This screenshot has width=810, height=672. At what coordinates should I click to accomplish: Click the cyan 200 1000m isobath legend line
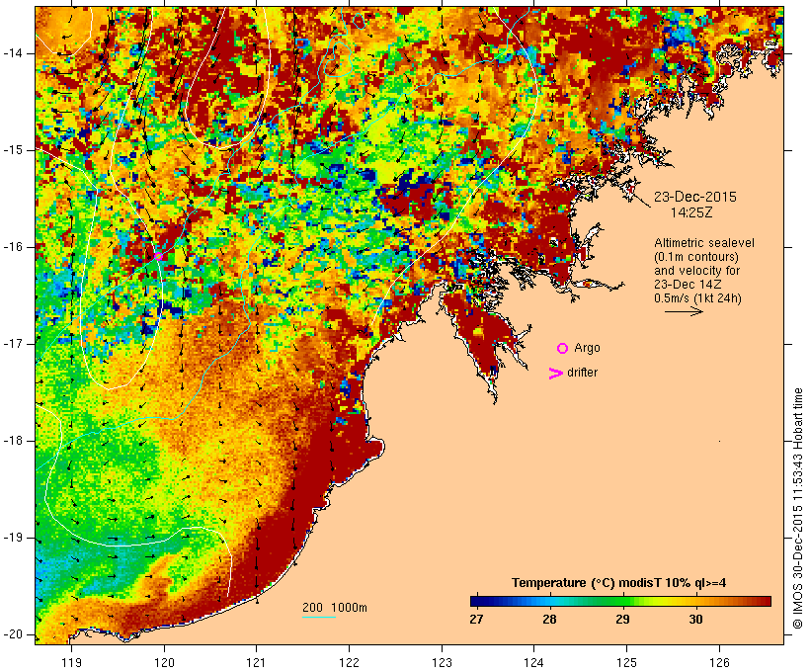pyautogui.click(x=319, y=617)
